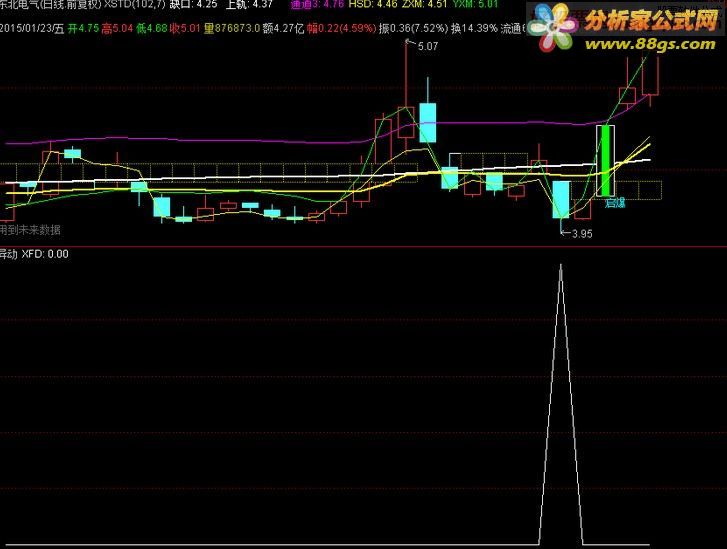Image resolution: width=727 pixels, height=549 pixels.
Task: Click the 缺口: 4.25 indicator value
Action: (x=193, y=5)
